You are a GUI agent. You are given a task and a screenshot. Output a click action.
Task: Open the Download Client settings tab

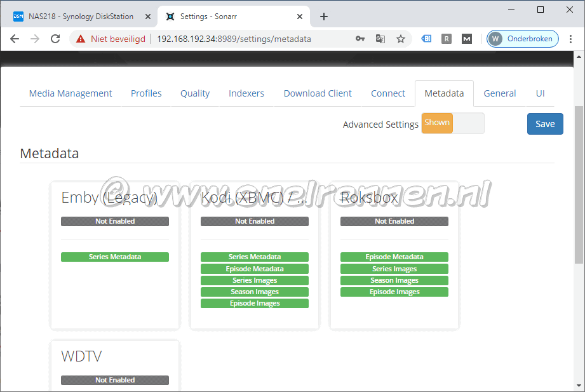click(318, 93)
